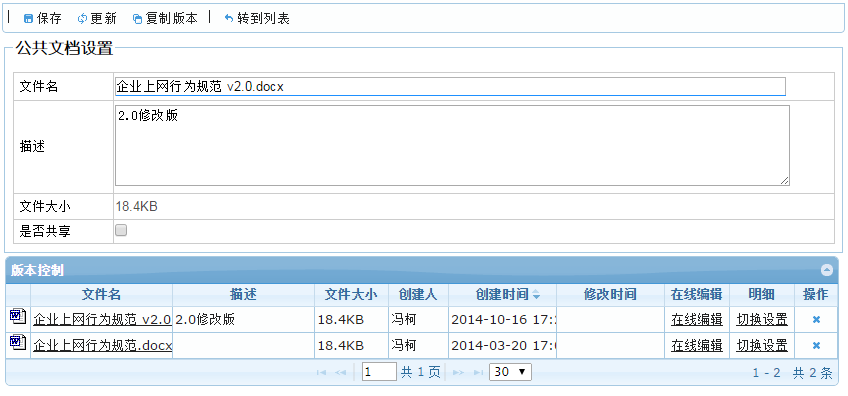Click into the 文件名 text field
Screen dimensions: 848x396
point(450,87)
